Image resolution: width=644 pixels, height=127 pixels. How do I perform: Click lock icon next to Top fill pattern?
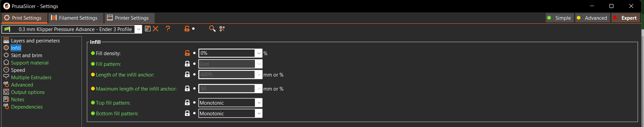[187, 103]
